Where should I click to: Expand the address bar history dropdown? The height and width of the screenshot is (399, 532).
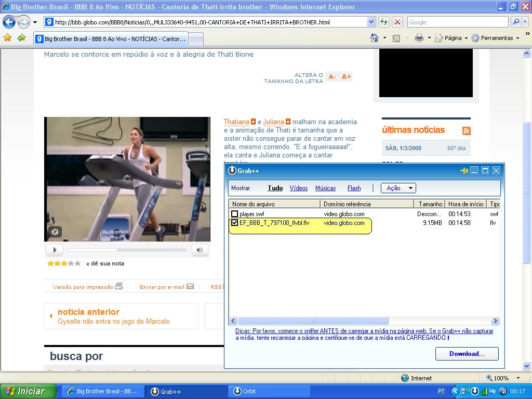[371, 22]
